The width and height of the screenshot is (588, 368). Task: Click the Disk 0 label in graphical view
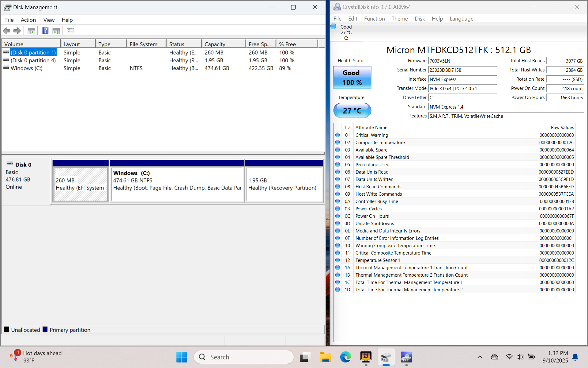point(23,165)
